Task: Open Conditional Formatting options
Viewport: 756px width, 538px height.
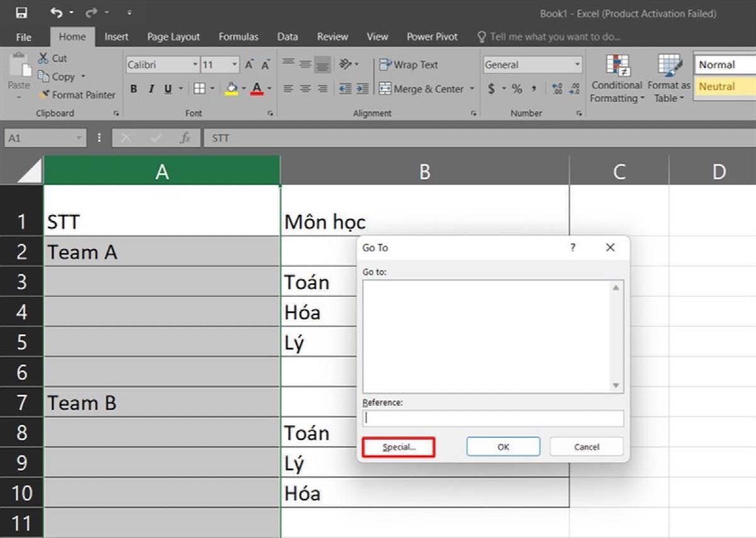Action: tap(616, 77)
